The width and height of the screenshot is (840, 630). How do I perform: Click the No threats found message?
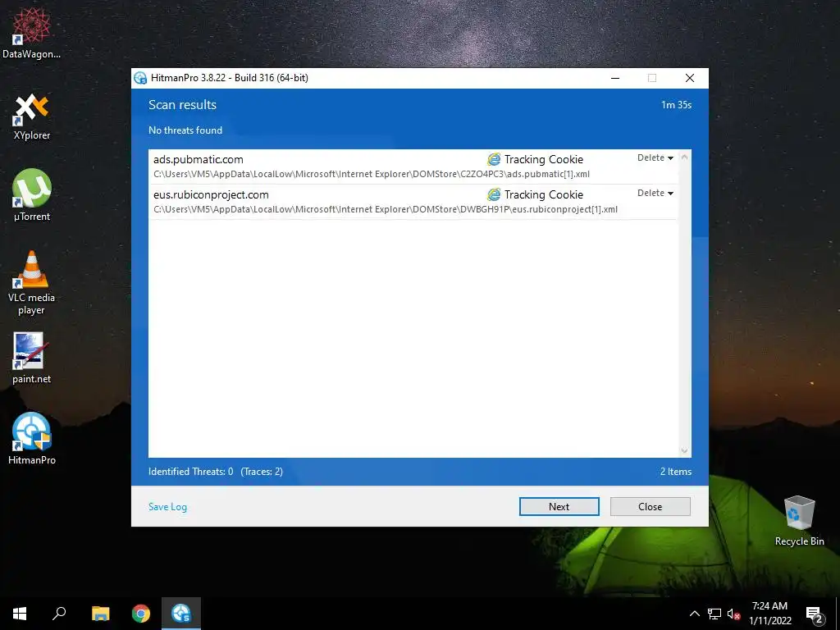pos(185,130)
